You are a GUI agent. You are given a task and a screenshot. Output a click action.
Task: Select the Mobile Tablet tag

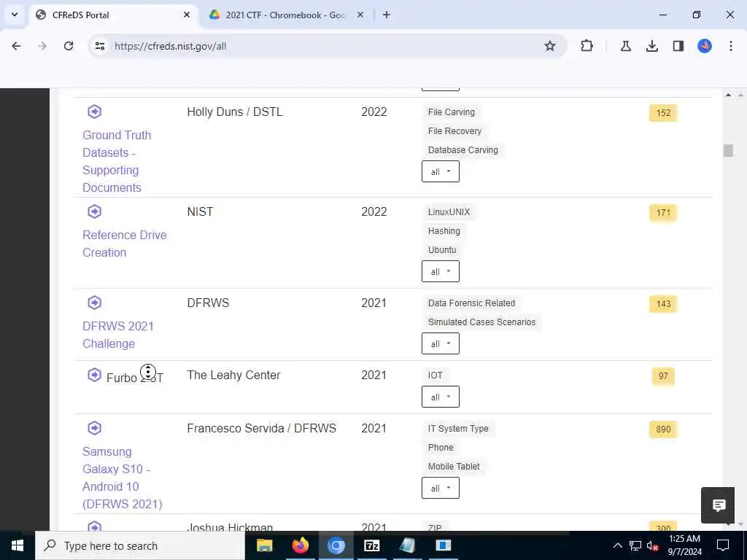[x=454, y=467]
